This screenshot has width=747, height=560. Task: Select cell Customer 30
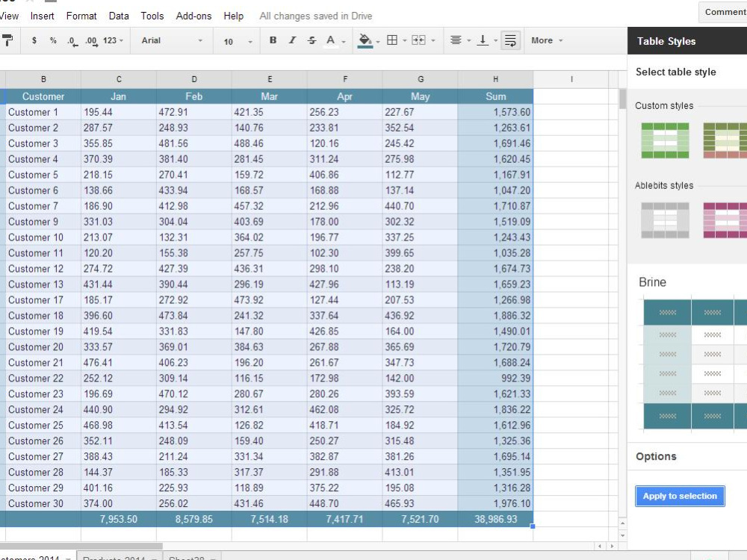point(43,504)
